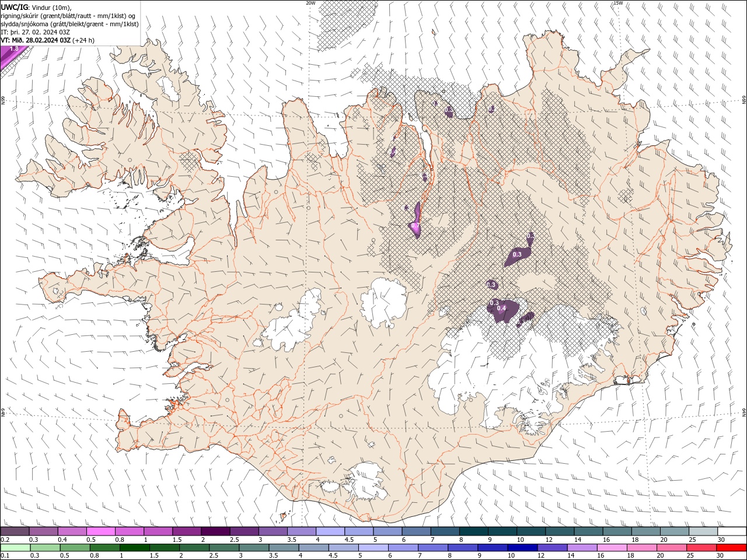
Task: Click the 0.4 precipitation value on the map
Action: [x=501, y=308]
